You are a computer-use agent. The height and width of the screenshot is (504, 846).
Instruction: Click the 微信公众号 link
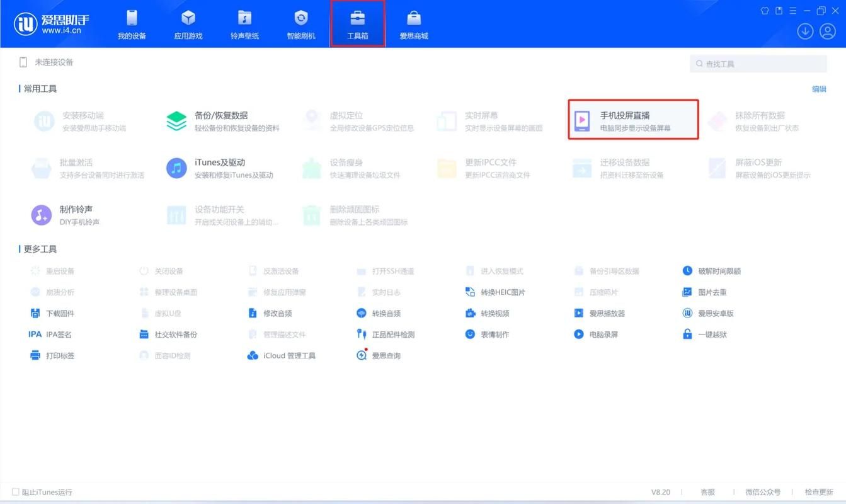click(x=763, y=492)
